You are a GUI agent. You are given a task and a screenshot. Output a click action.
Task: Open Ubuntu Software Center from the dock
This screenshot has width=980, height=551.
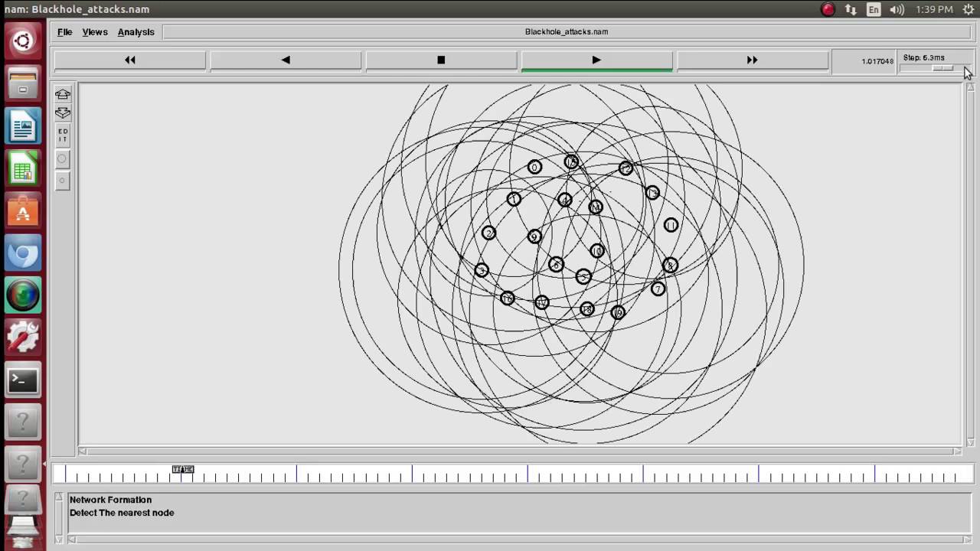(x=23, y=210)
